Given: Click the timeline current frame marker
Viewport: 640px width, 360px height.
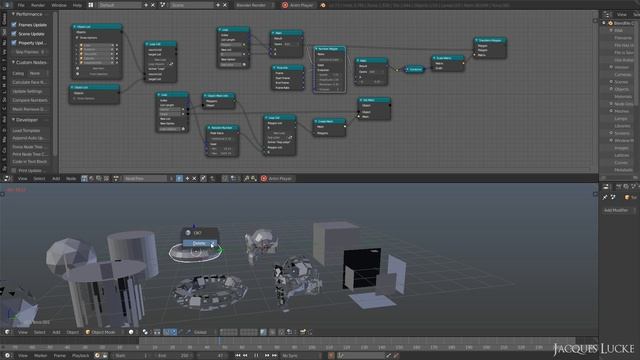Looking at the screenshot, I should [219, 341].
